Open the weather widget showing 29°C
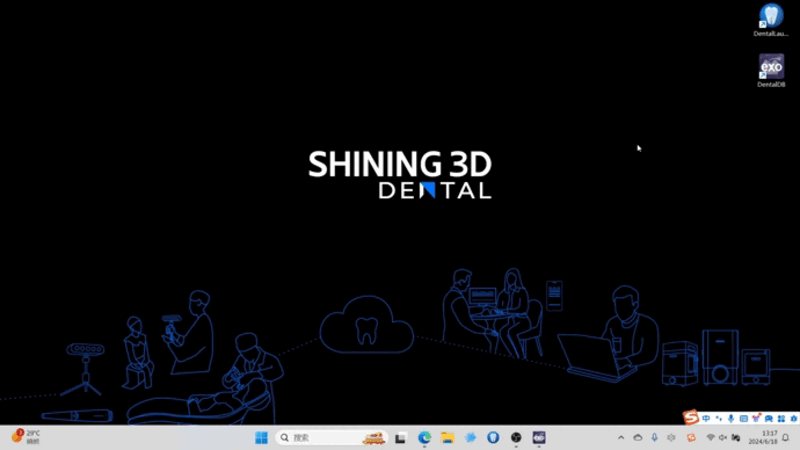The width and height of the screenshot is (800, 450). [x=26, y=437]
